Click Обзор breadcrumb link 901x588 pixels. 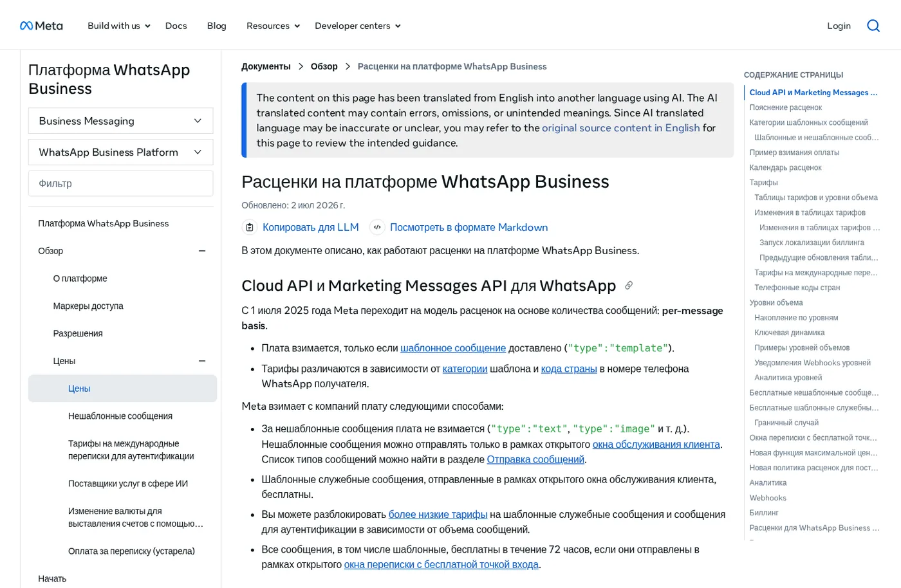(x=324, y=66)
